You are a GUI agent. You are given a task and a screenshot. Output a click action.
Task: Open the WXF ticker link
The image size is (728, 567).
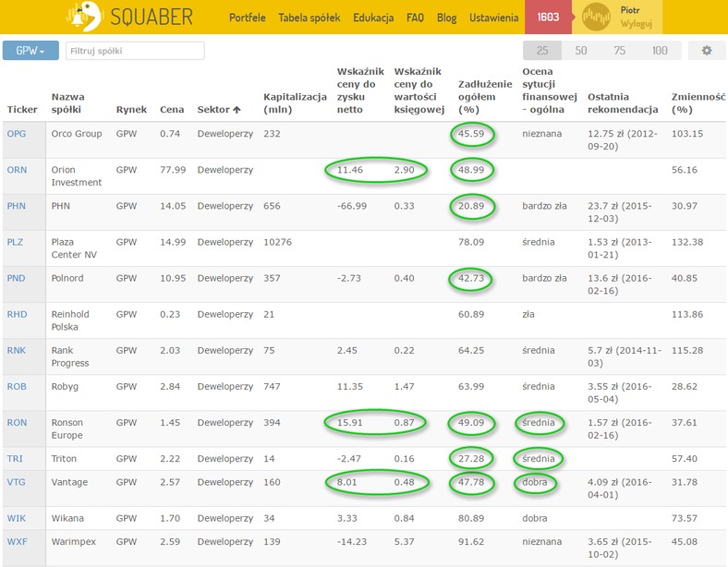tap(18, 541)
